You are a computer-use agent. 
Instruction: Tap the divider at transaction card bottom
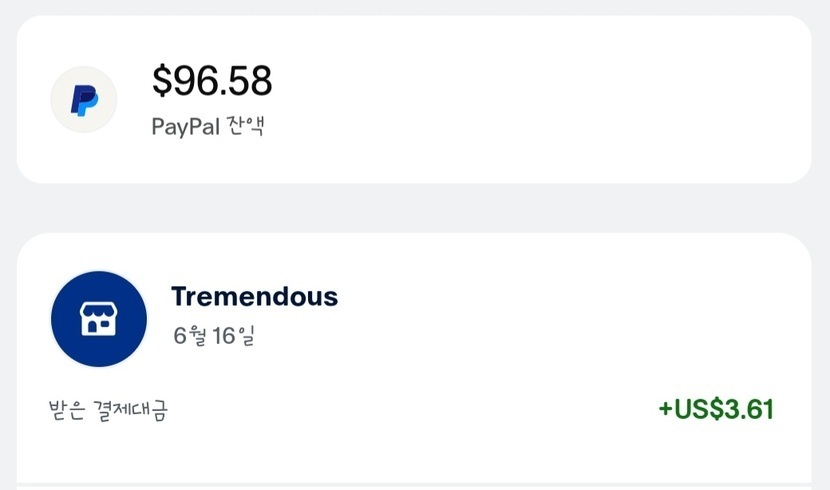click(x=414, y=485)
